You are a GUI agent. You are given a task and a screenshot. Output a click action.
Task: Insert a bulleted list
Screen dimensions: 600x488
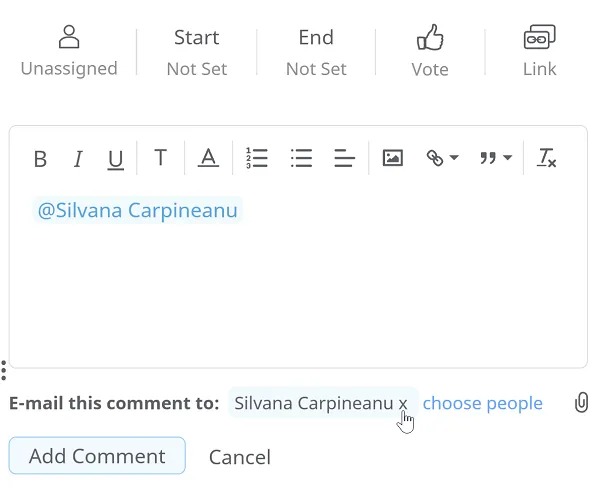[x=301, y=158]
